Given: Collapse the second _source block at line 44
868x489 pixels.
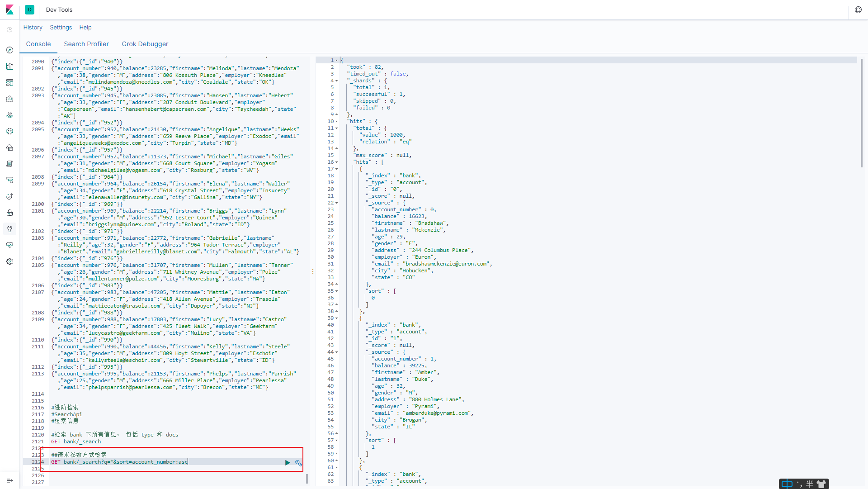Looking at the screenshot, I should [337, 352].
